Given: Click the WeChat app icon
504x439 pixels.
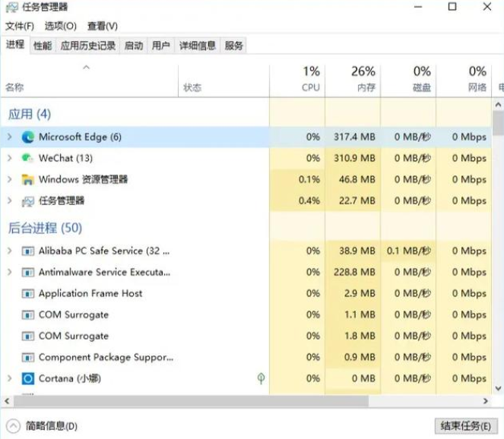Looking at the screenshot, I should [27, 158].
